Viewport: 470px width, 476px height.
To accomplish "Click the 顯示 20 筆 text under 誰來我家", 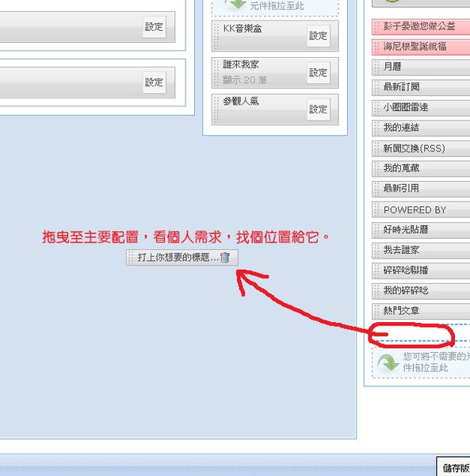I will [x=245, y=80].
